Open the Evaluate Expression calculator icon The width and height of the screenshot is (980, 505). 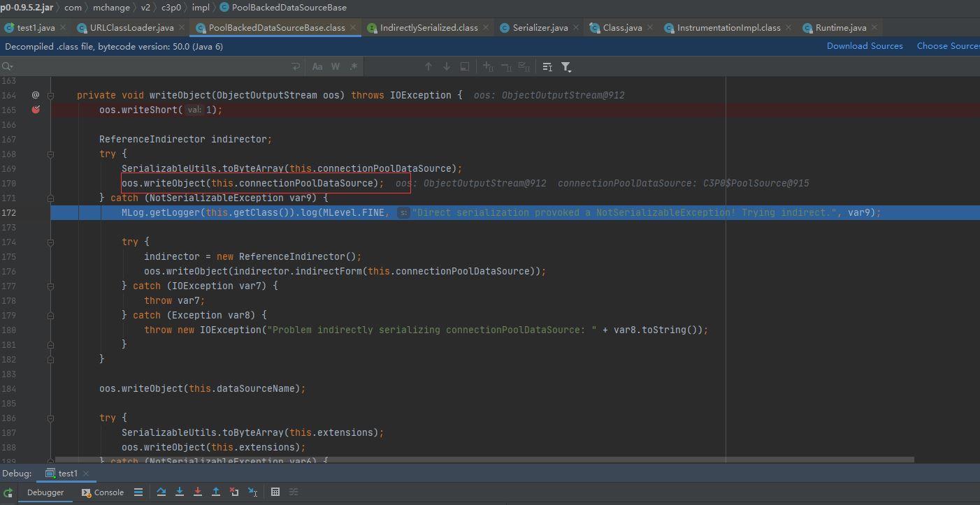point(275,492)
